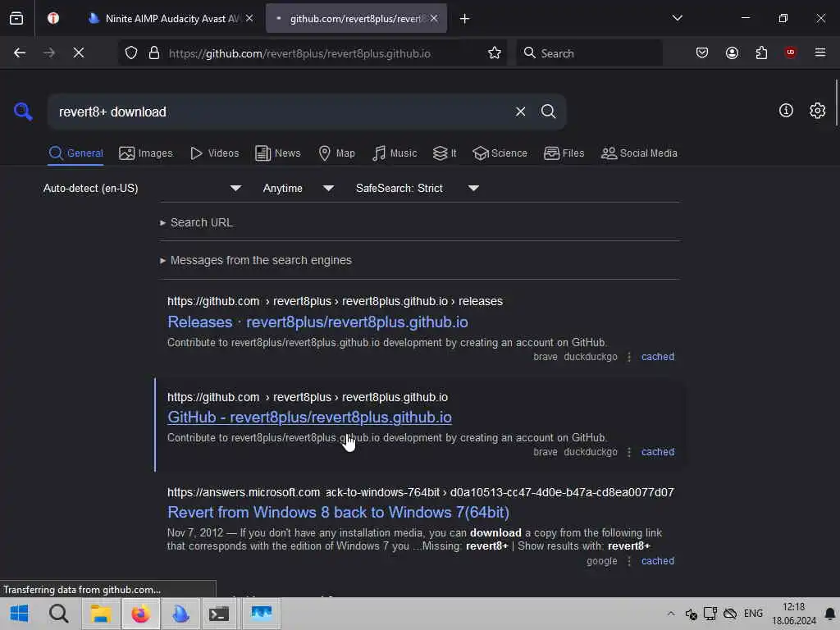This screenshot has width=840, height=630.
Task: Select the Music search category
Action: point(395,153)
